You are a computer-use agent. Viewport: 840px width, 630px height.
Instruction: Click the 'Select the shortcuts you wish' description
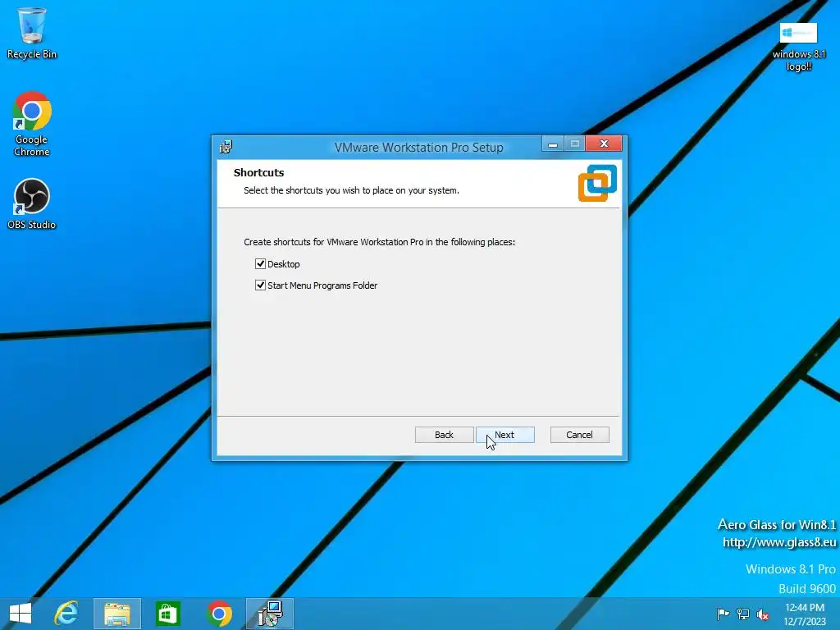pyautogui.click(x=351, y=190)
